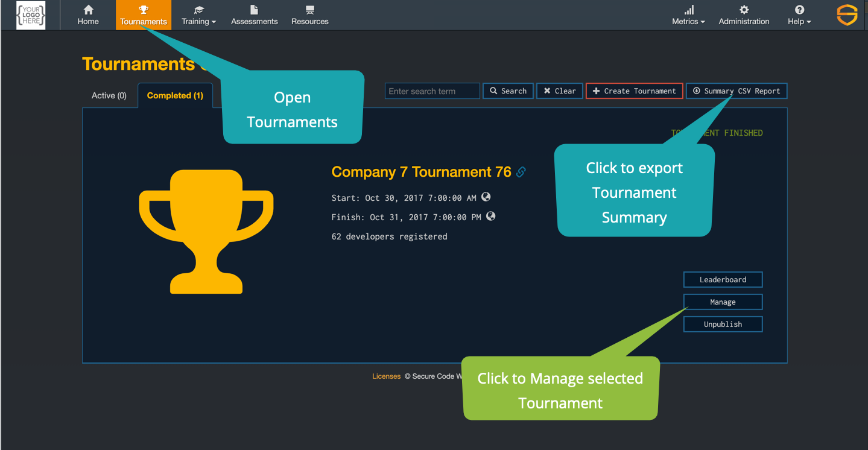Click the search term input field
Viewport: 868px width, 450px height.
click(x=432, y=90)
